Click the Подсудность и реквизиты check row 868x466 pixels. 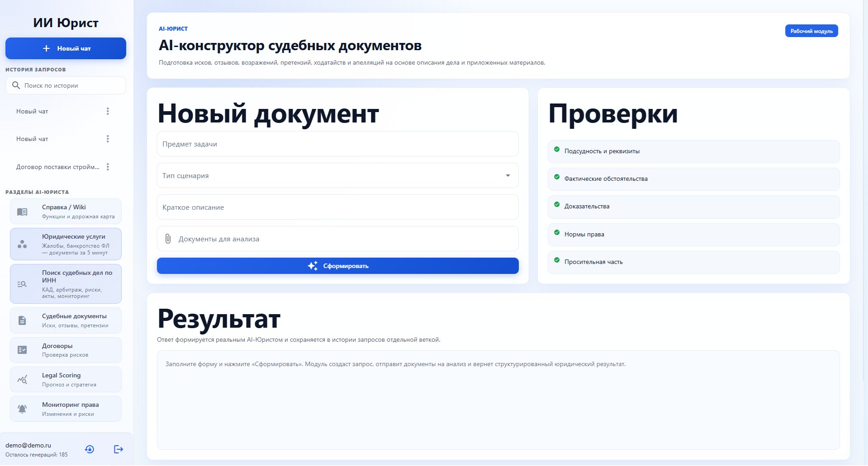pos(693,151)
